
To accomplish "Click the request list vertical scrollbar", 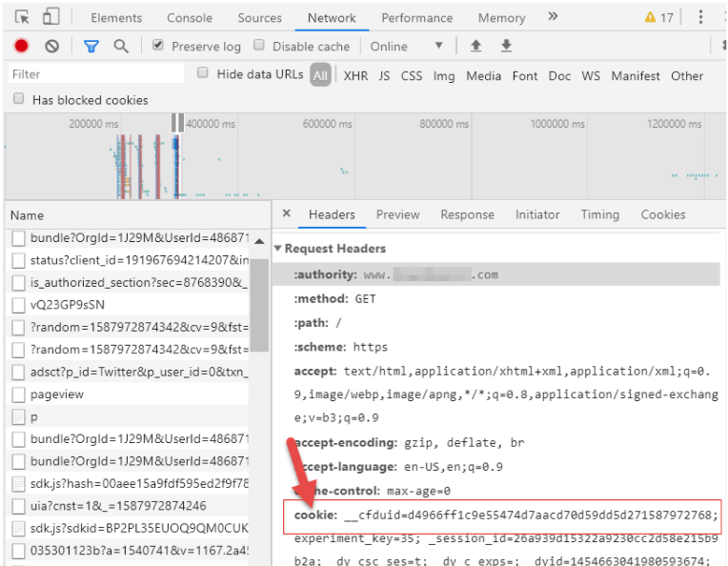I will [259, 305].
